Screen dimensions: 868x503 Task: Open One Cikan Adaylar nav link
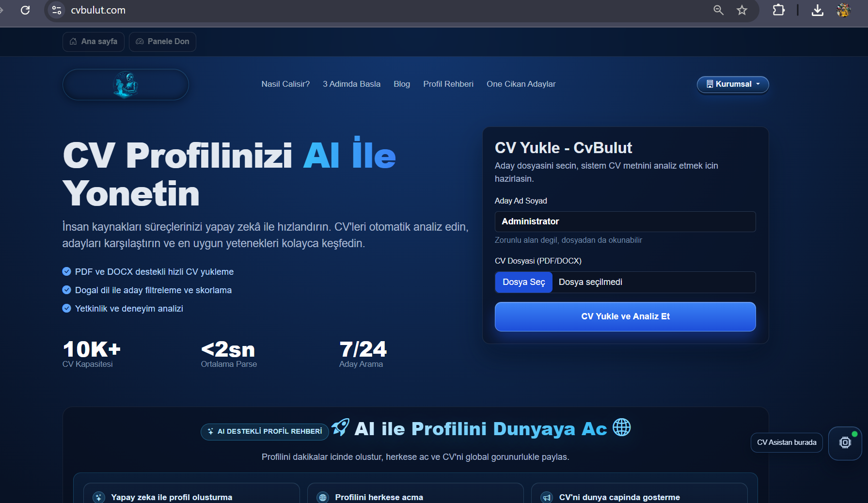(521, 84)
